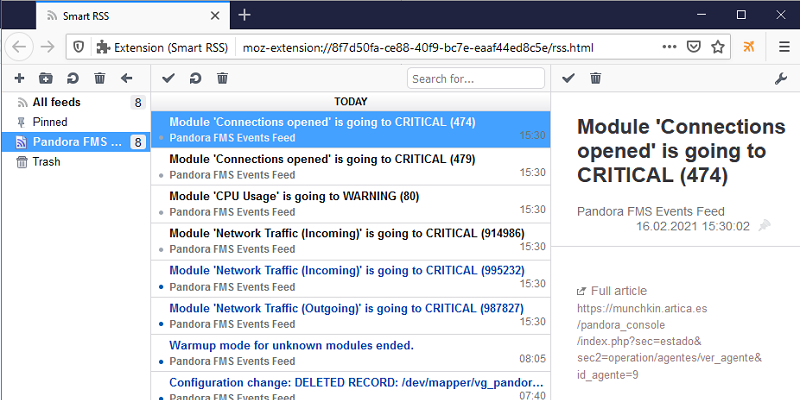This screenshot has height=400, width=800.
Task: Refresh all feeds in sidebar toolbar
Action: click(x=73, y=78)
